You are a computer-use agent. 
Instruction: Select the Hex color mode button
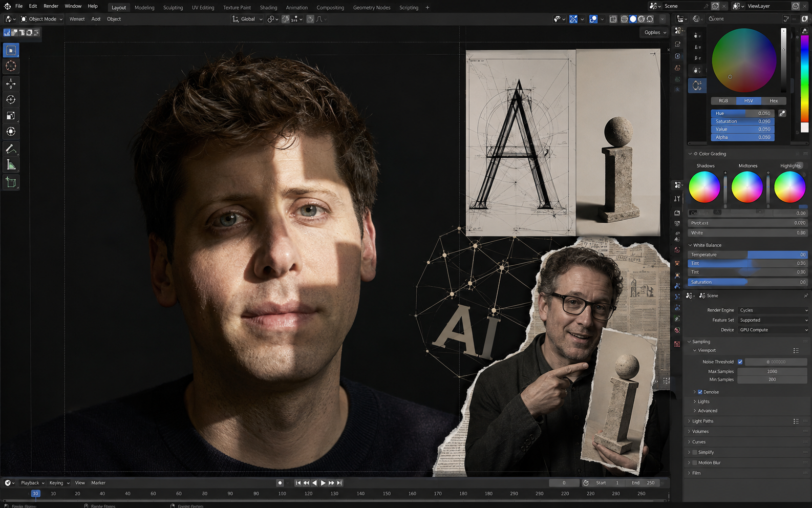click(x=774, y=101)
